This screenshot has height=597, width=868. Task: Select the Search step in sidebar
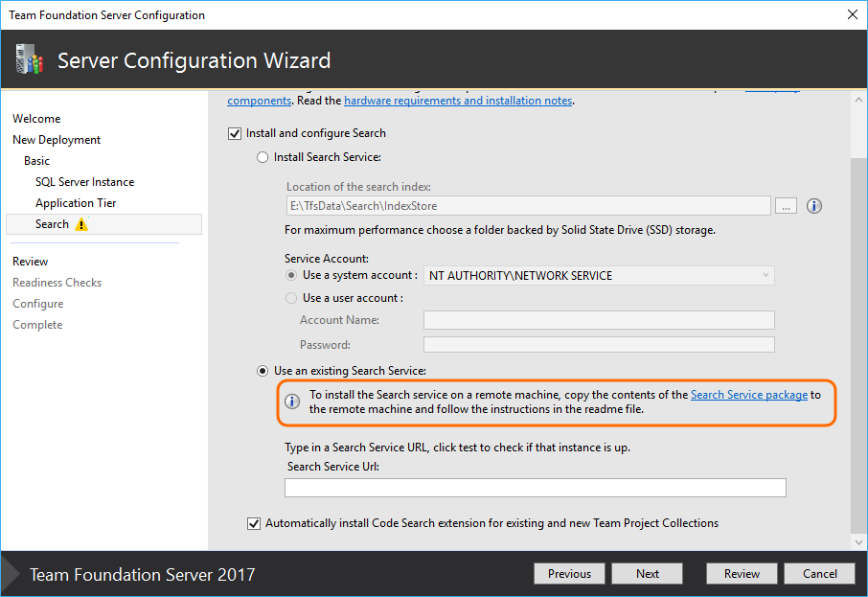103,224
